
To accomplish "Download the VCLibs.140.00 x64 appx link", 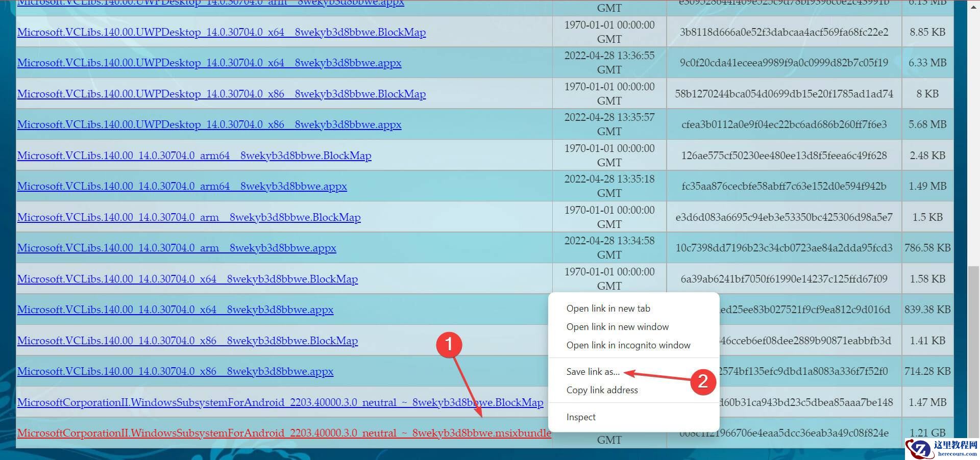I will (x=175, y=310).
